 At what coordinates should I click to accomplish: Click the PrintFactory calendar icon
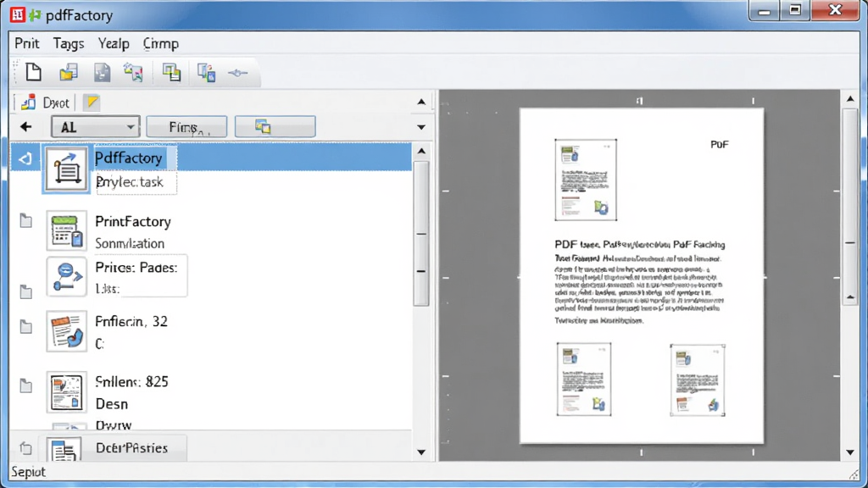(66, 230)
